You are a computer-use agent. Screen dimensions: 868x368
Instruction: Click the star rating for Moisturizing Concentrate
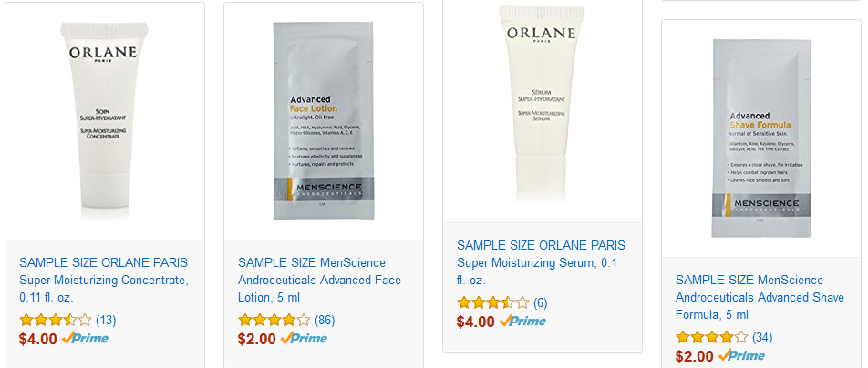[56, 320]
